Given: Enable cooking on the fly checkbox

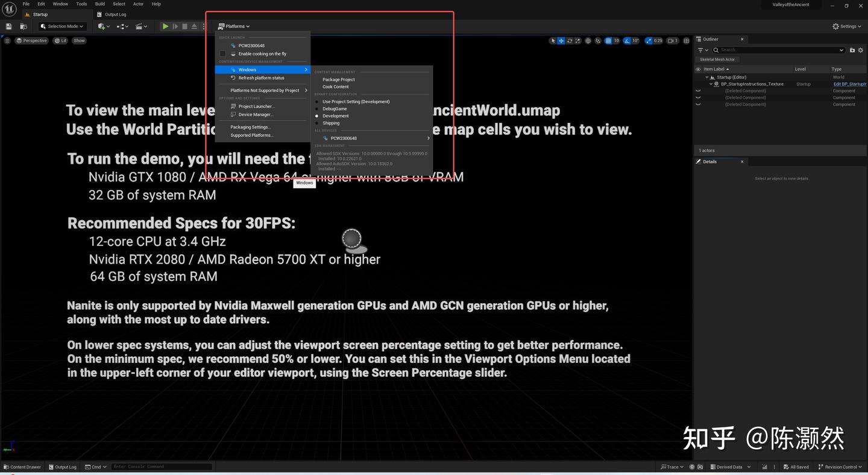Looking at the screenshot, I should pyautogui.click(x=222, y=54).
